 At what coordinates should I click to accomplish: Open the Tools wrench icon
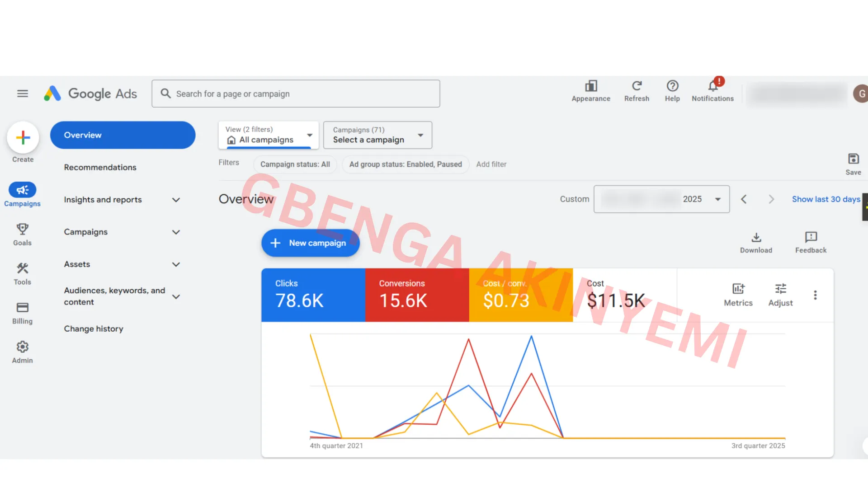click(x=22, y=268)
